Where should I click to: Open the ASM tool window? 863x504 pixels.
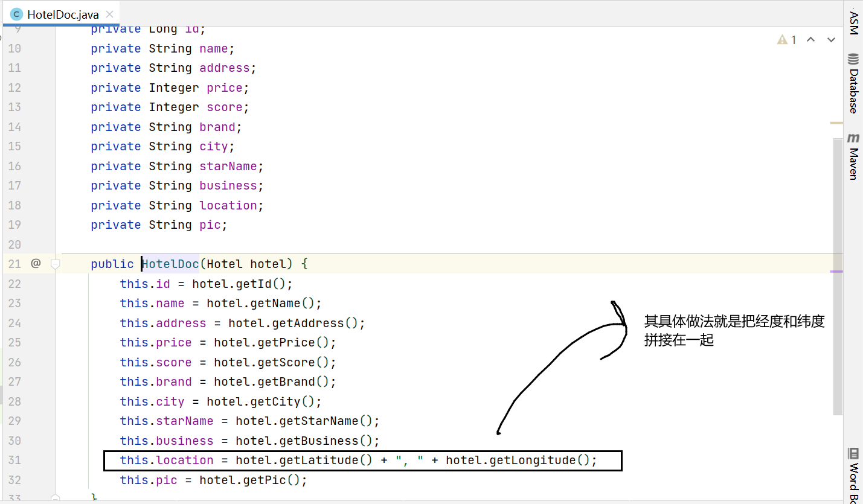(x=853, y=23)
